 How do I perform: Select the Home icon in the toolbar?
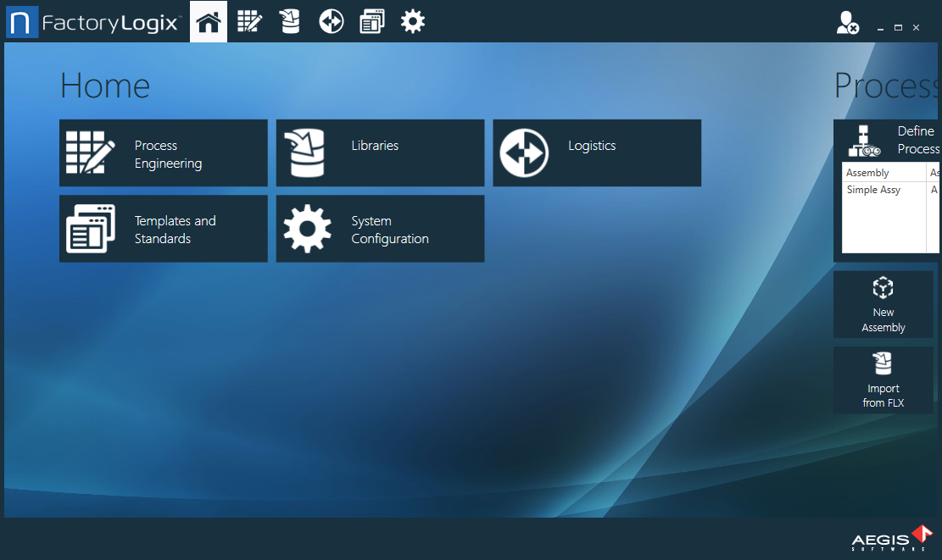point(208,21)
